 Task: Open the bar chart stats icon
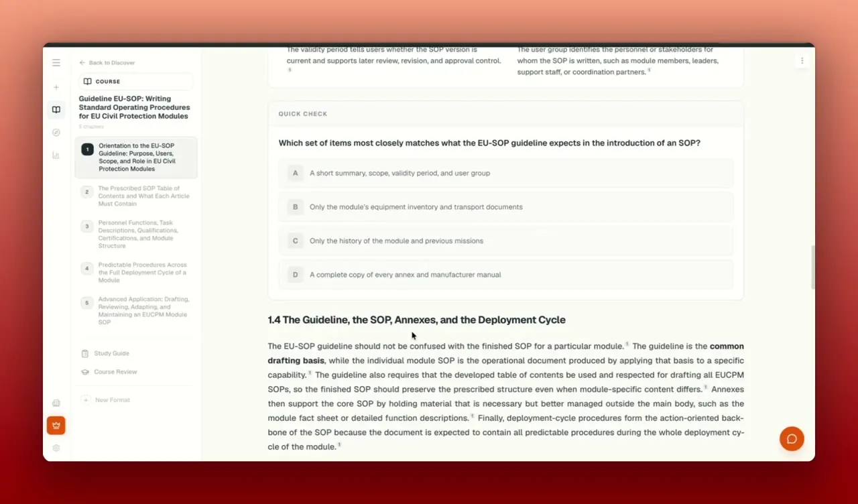(56, 155)
